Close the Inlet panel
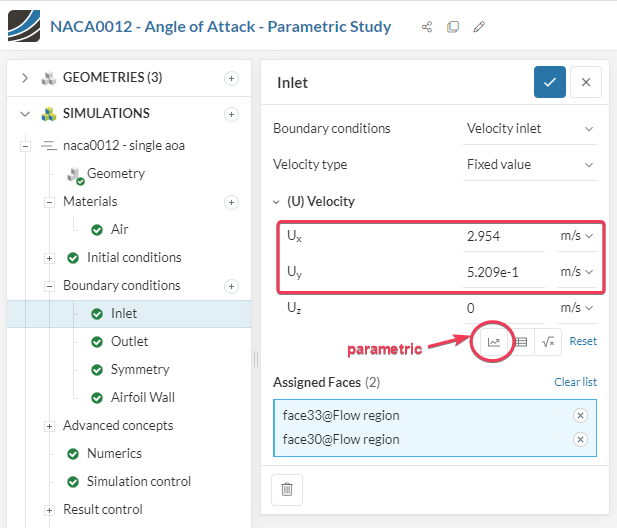The height and width of the screenshot is (528, 617). [586, 82]
